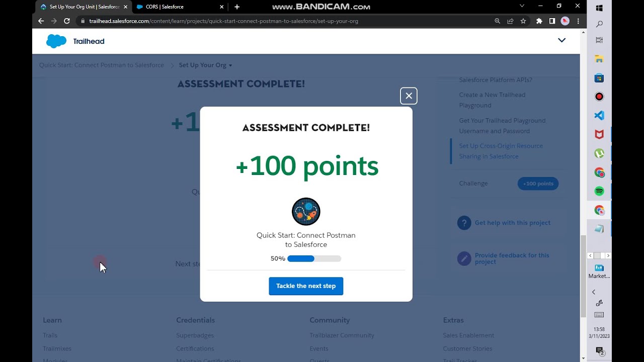Open the Events footer link
The image size is (644, 362).
pyautogui.click(x=319, y=348)
